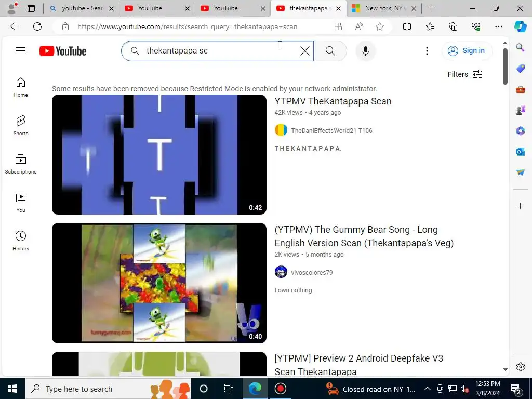The width and height of the screenshot is (532, 399).
Task: Open a new tab
Action: click(431, 8)
